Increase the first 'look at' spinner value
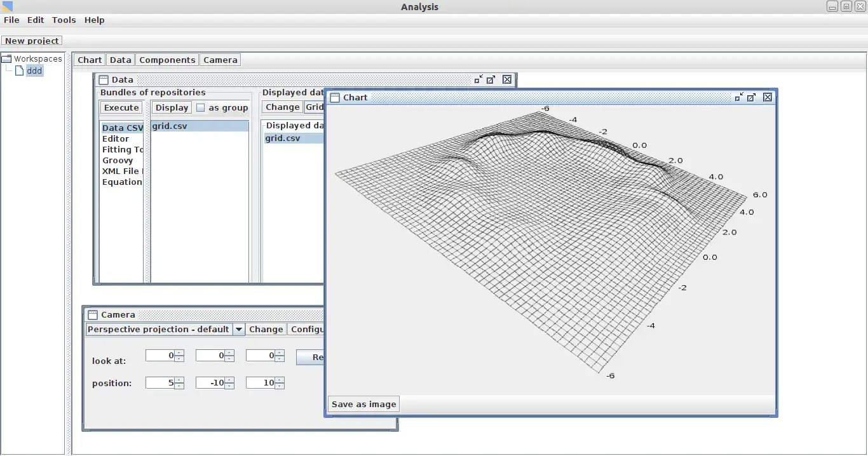The height and width of the screenshot is (456, 868). pyautogui.click(x=179, y=353)
